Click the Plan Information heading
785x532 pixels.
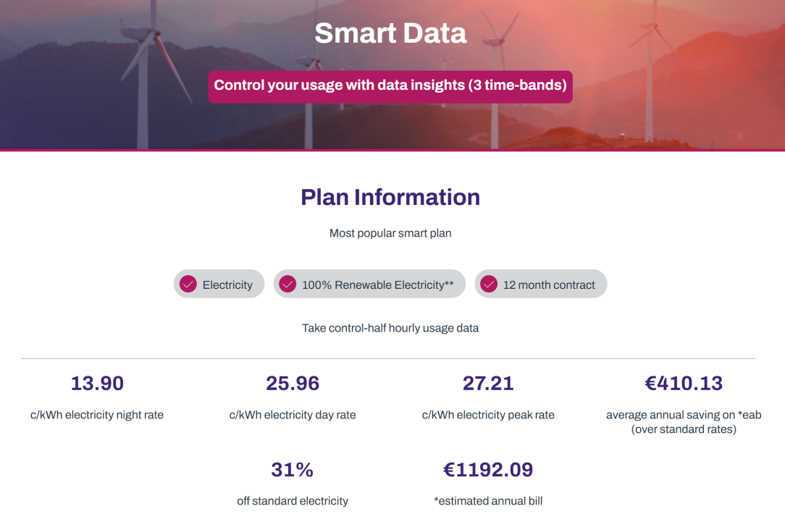pyautogui.click(x=390, y=197)
